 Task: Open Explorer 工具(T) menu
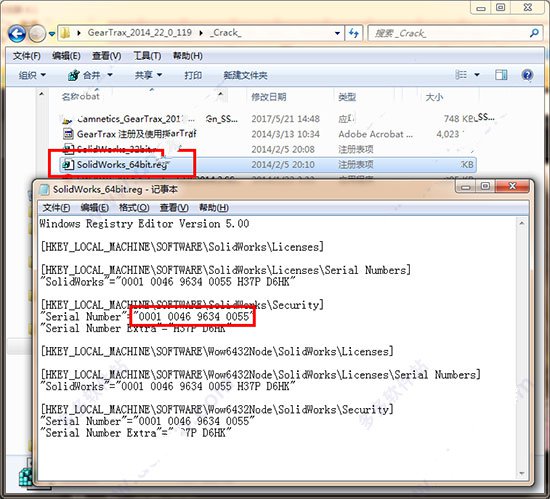[147, 56]
